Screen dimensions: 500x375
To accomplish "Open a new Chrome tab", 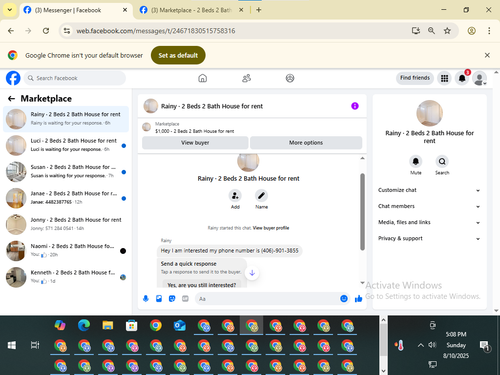I will click(x=259, y=10).
